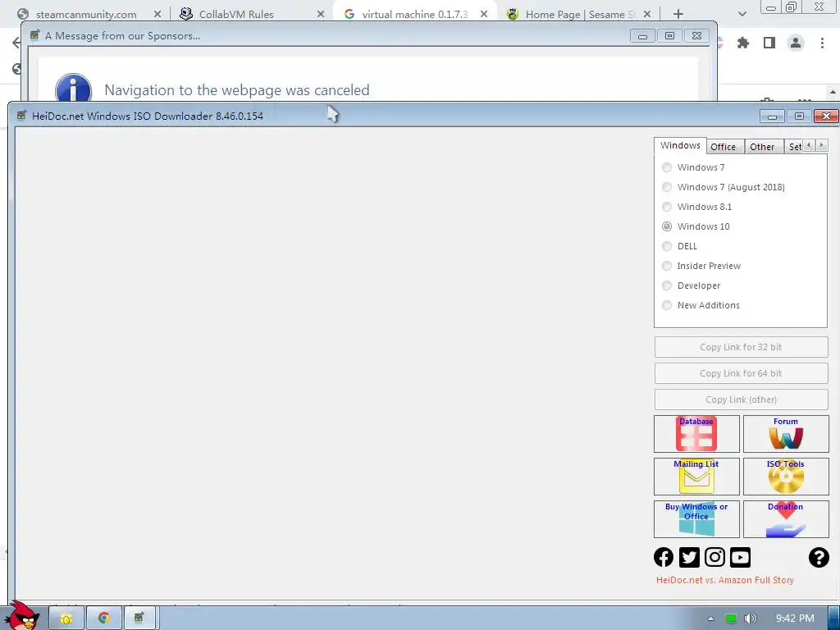
Task: Switch to the Windows tab
Action: 680,146
